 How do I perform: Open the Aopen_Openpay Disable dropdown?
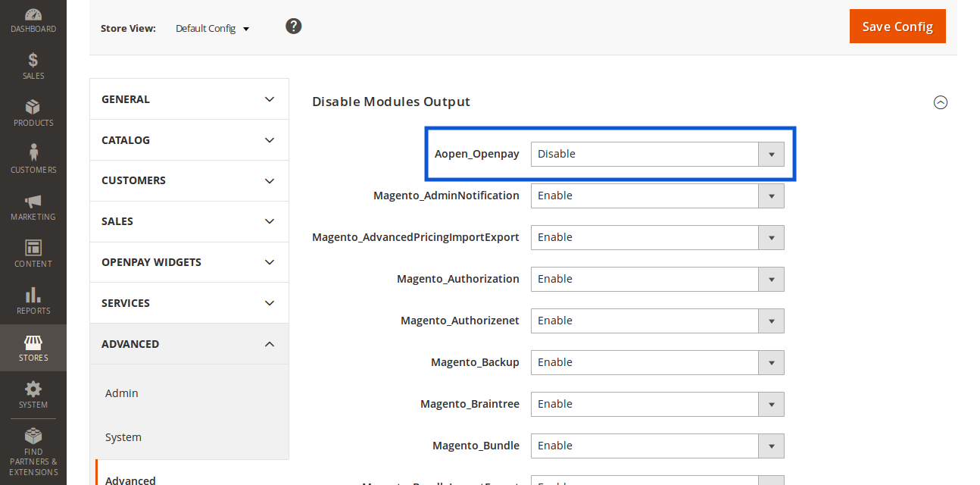[x=657, y=154]
